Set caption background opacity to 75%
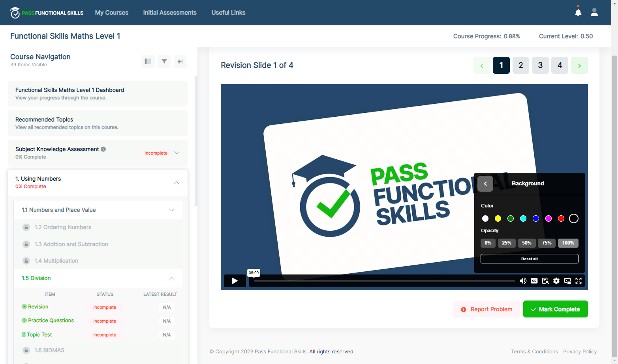 [x=547, y=243]
